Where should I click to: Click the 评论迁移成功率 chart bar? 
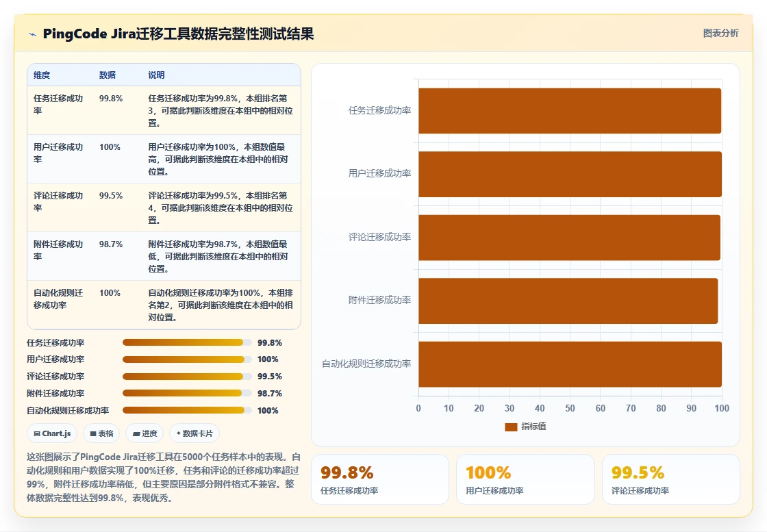(569, 238)
